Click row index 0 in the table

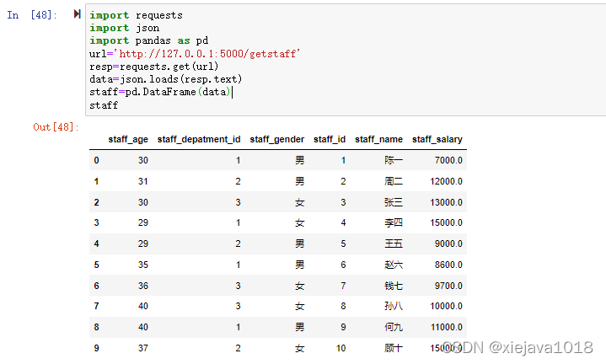[96, 160]
